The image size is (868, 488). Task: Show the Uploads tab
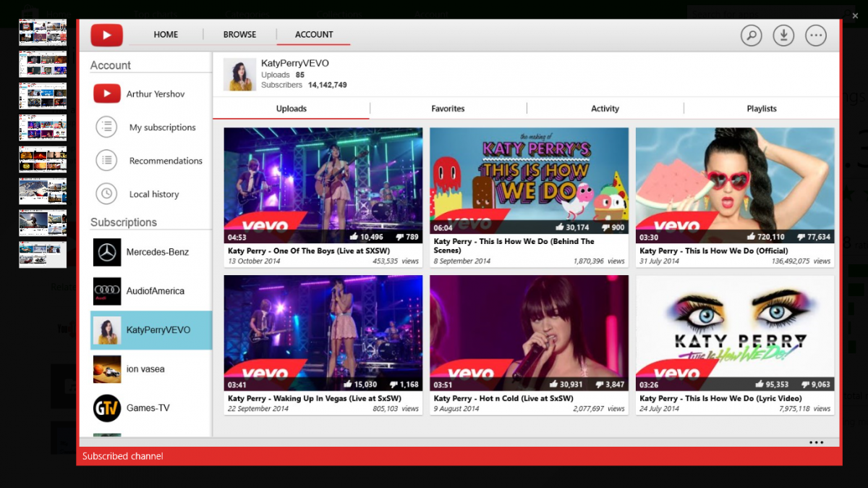pyautogui.click(x=292, y=109)
